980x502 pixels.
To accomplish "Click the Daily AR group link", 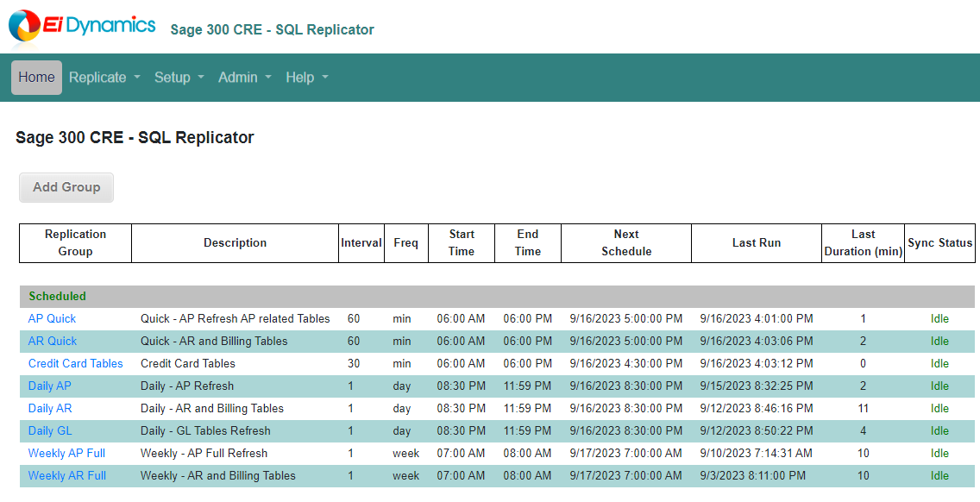I will 49,409.
